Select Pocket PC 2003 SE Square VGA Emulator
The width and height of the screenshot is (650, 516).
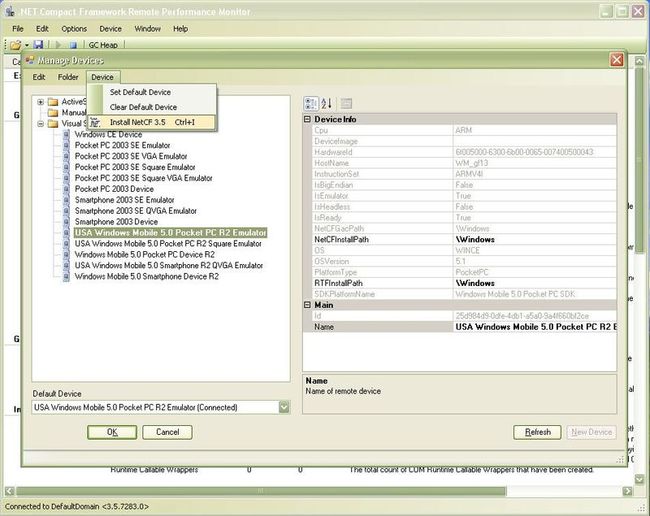click(143, 178)
